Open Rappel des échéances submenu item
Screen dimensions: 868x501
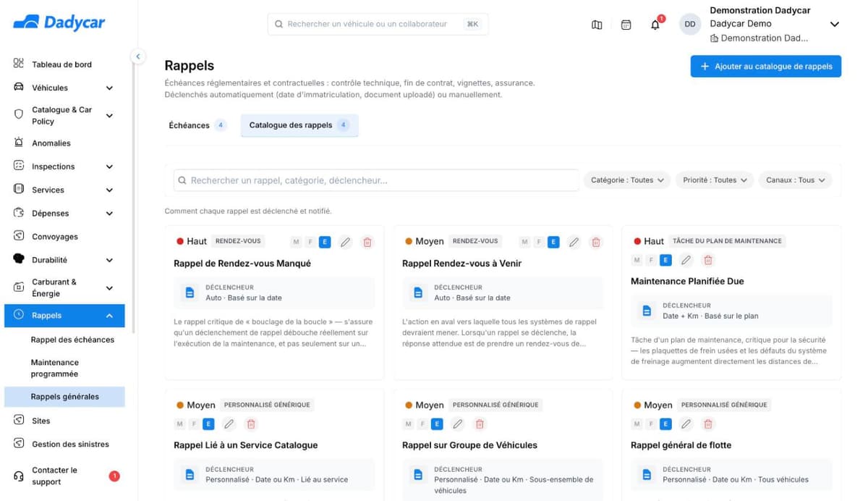(x=72, y=340)
